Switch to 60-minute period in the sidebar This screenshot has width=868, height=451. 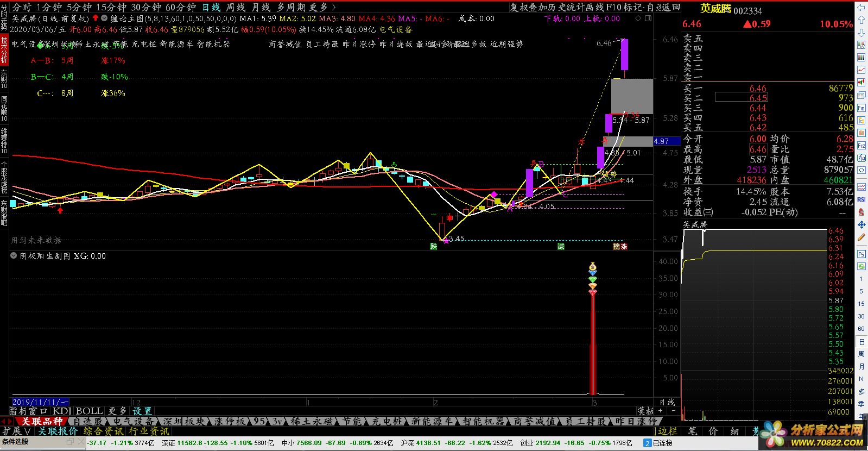coord(861,329)
